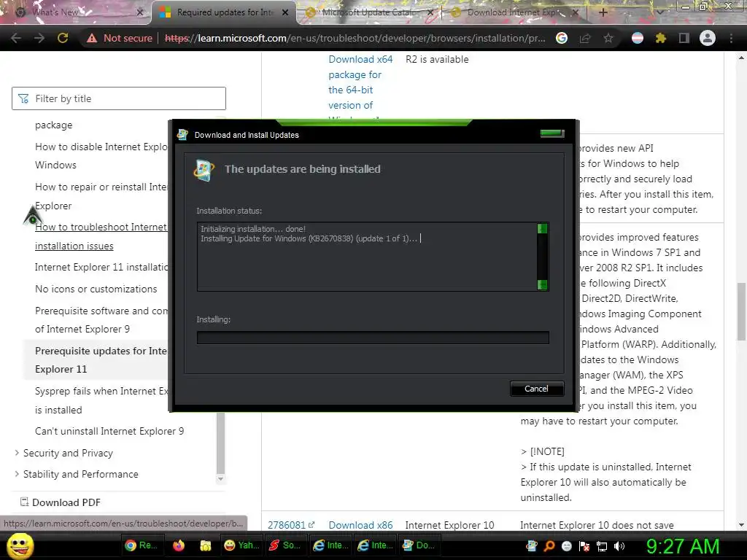The image size is (747, 560).
Task: Click the Action Center flag tray icon
Action: tap(584, 546)
